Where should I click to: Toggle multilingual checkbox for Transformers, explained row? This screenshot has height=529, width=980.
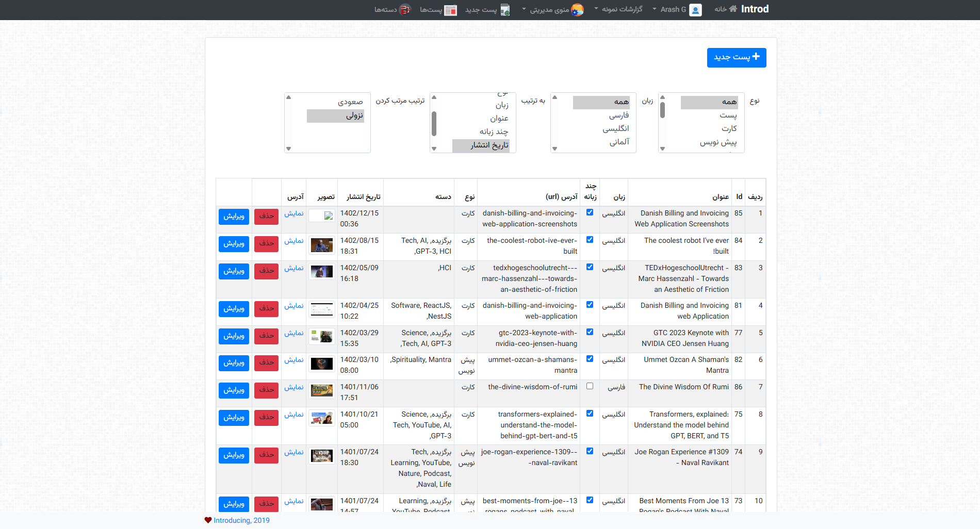(590, 414)
